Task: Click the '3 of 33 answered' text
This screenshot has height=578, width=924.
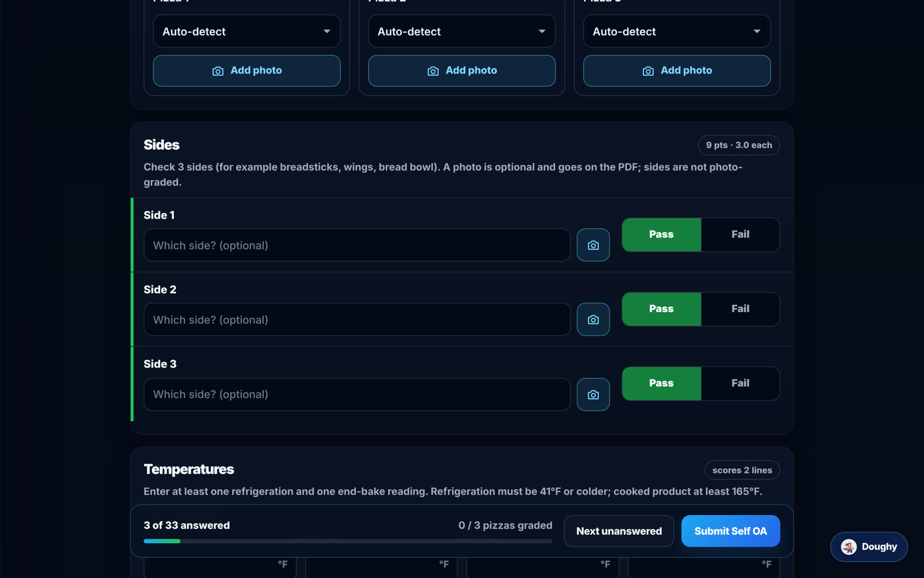Action: [187, 525]
